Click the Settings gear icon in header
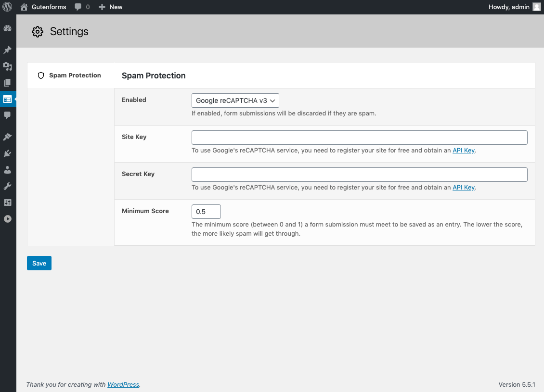Viewport: 544px width, 392px height. (38, 32)
